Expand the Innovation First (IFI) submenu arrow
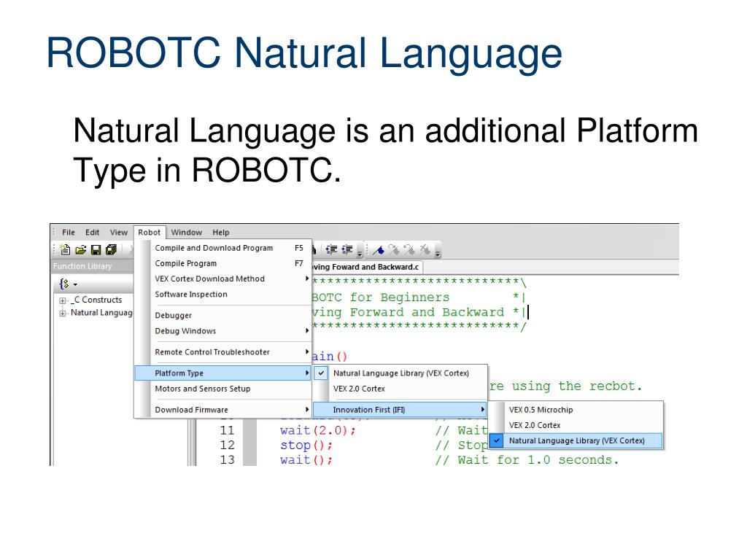The height and width of the screenshot is (560, 747). pyautogui.click(x=483, y=410)
